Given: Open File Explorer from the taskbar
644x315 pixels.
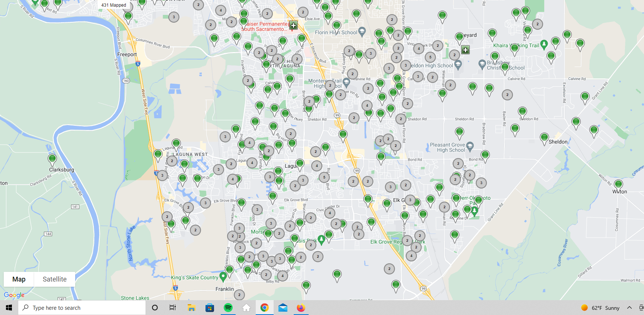Looking at the screenshot, I should point(191,308).
